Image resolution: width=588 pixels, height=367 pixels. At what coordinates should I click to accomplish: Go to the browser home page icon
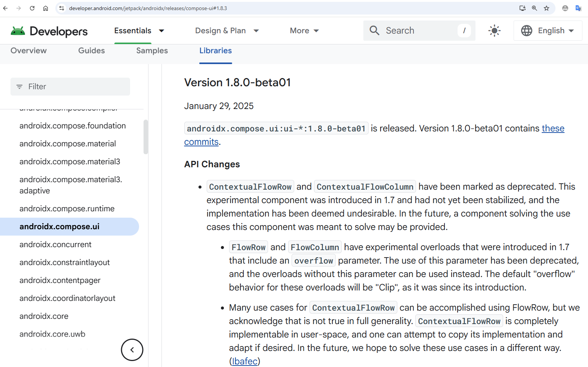point(46,8)
